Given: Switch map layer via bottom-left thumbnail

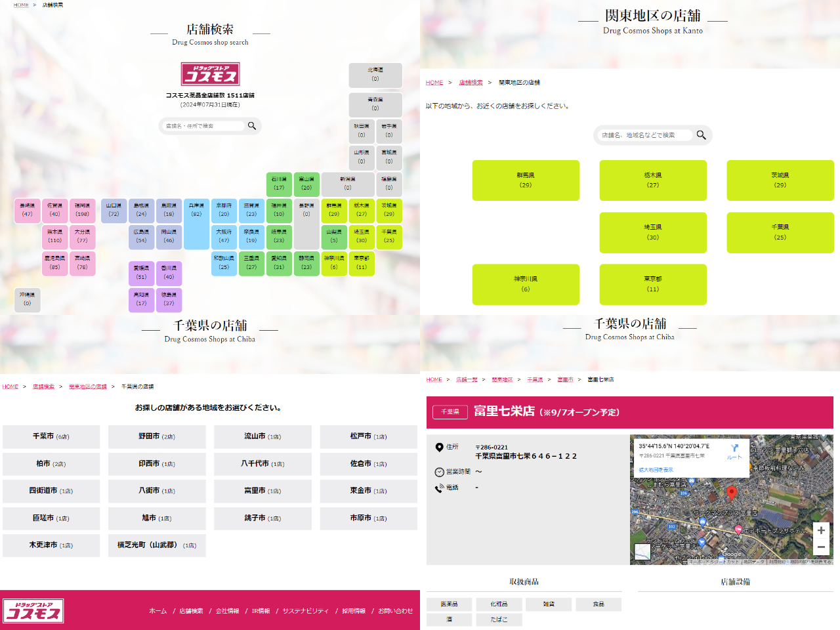Looking at the screenshot, I should (642, 551).
